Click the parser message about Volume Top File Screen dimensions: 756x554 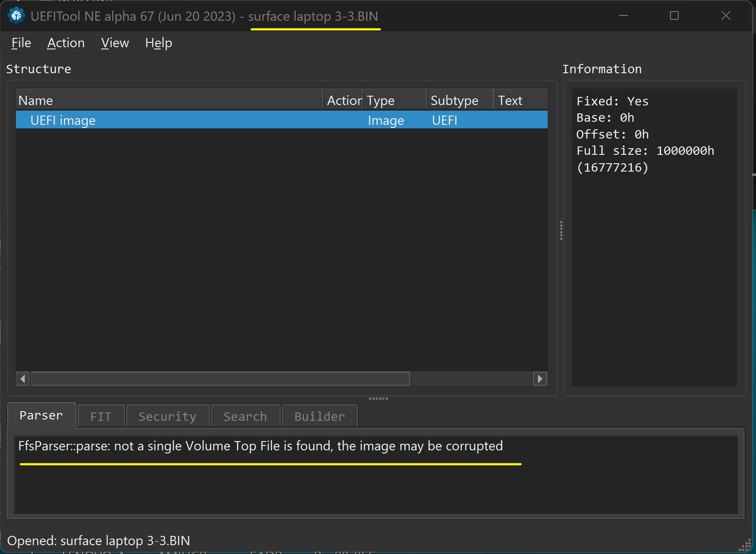(260, 446)
